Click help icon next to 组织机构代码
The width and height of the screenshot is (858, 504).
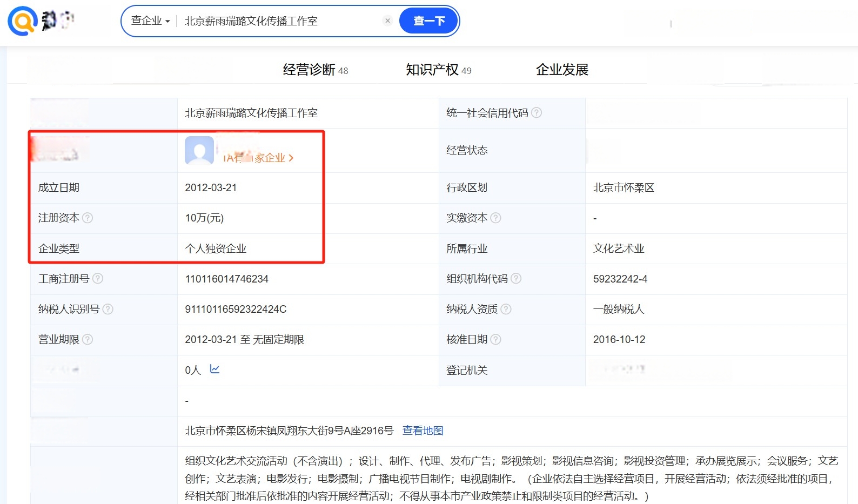tap(516, 278)
